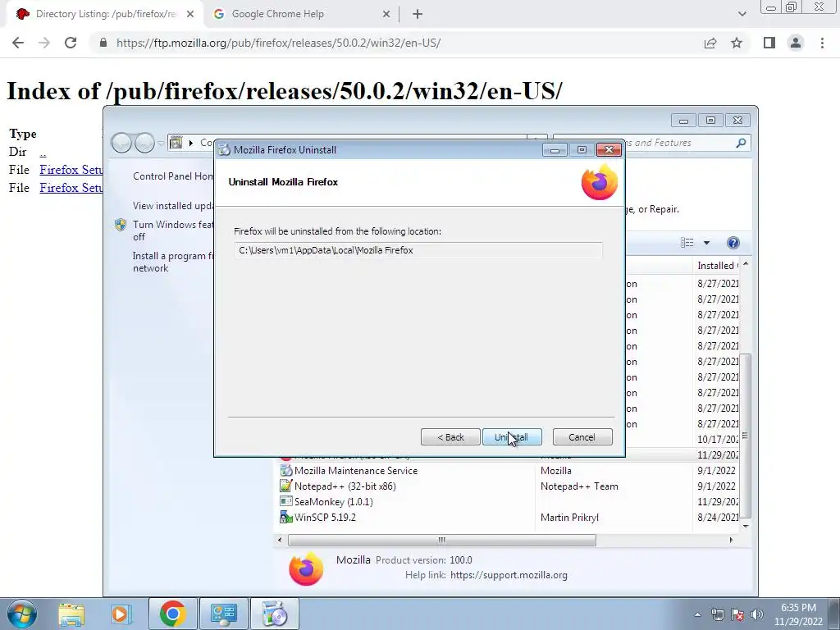Viewport: 840px width, 630px height.
Task: Click Chrome's back navigation arrow
Action: click(18, 43)
